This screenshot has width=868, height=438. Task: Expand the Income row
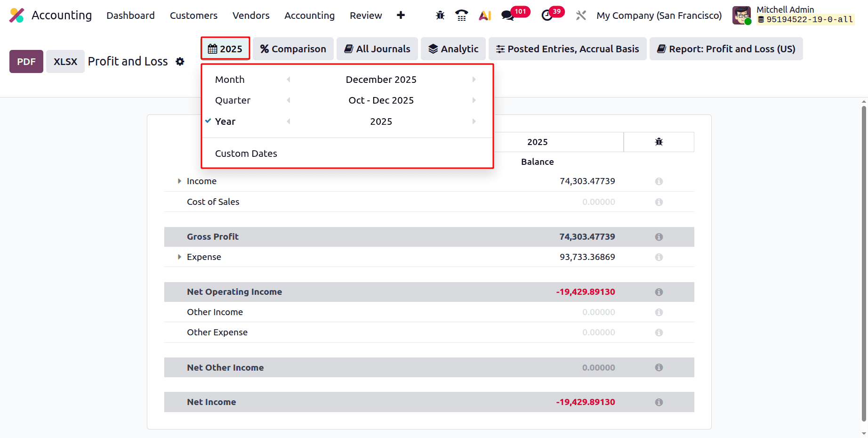179,181
